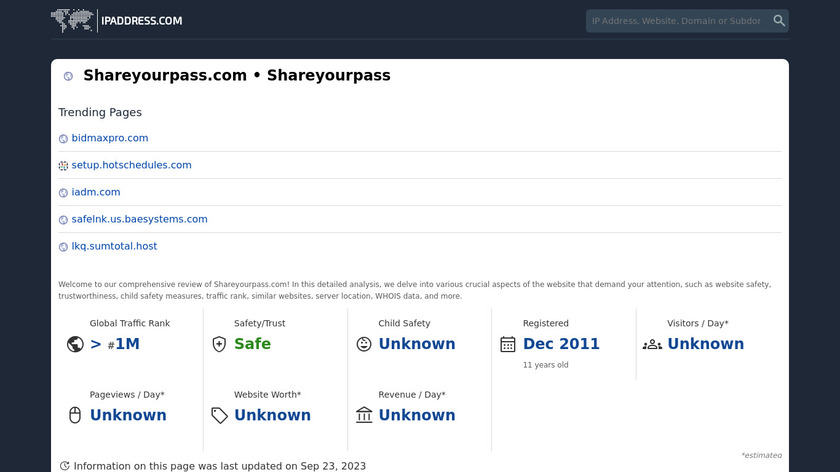Click the shield icon for Safety/Trust
840x472 pixels.
pyautogui.click(x=219, y=344)
